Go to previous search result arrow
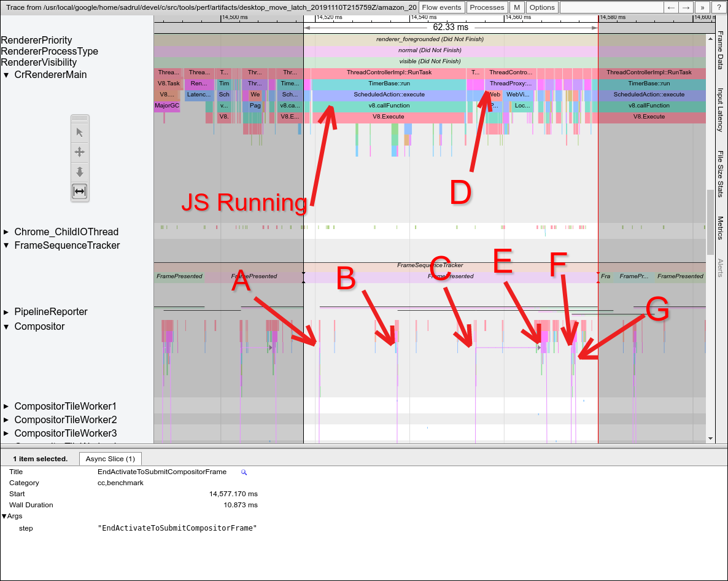The image size is (728, 581). pyautogui.click(x=672, y=7)
